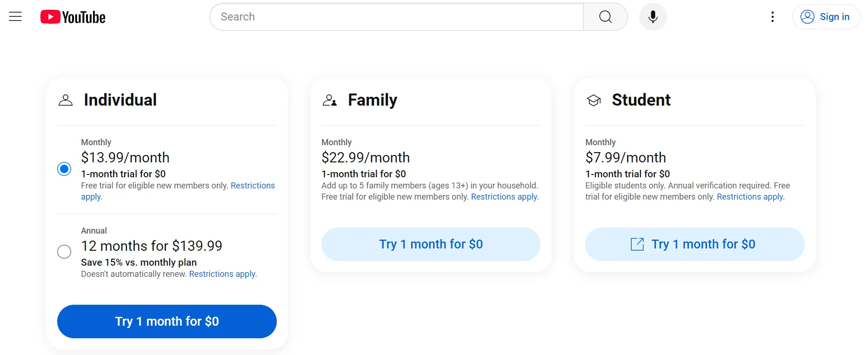Click the graduation cap icon on the Student plan
The width and height of the screenshot is (868, 355).
[x=594, y=100]
